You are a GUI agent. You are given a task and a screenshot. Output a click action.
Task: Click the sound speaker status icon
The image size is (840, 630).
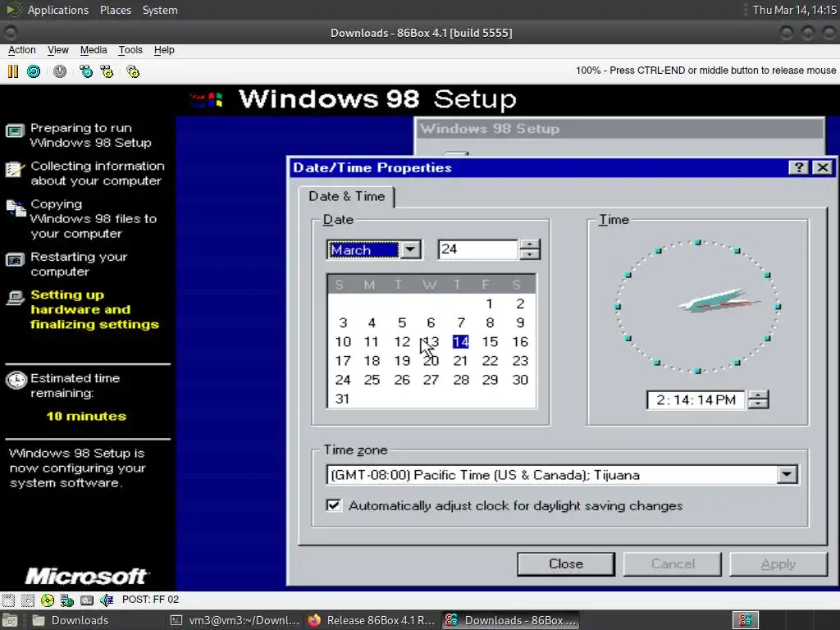107,600
